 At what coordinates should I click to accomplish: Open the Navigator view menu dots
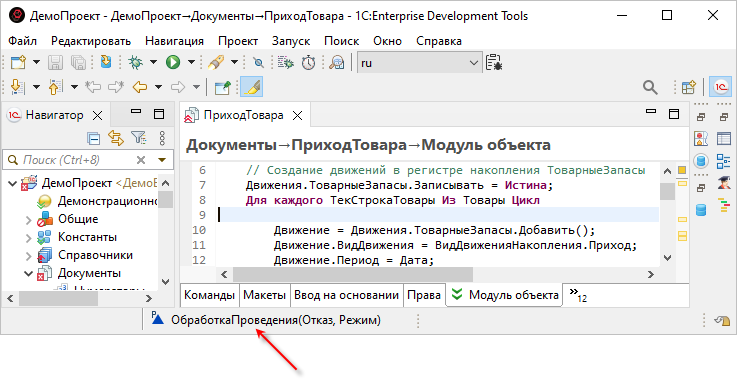click(163, 138)
